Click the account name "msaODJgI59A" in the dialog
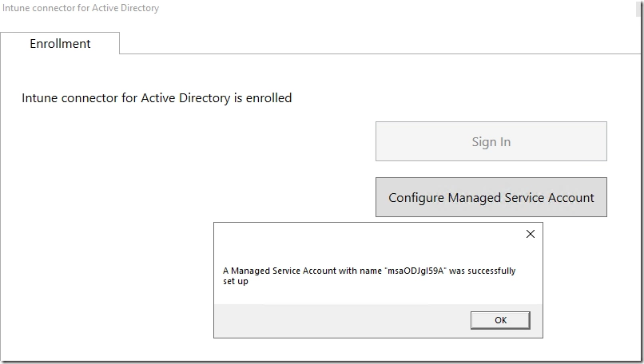The width and height of the screenshot is (644, 364). [x=413, y=271]
